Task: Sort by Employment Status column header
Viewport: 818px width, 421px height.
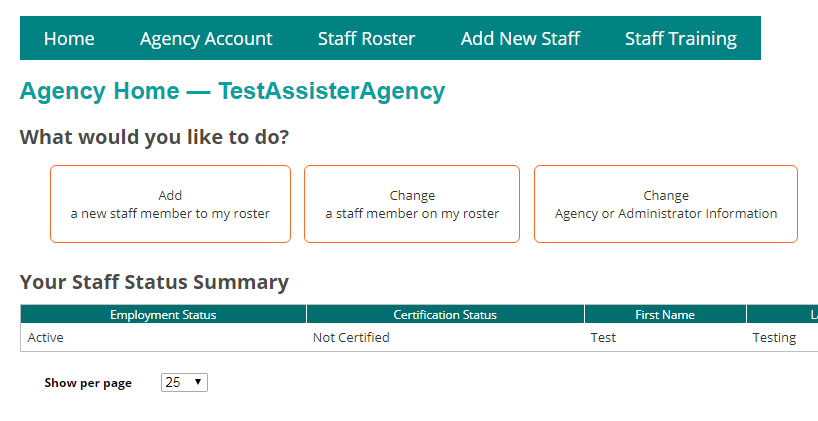Action: point(163,315)
